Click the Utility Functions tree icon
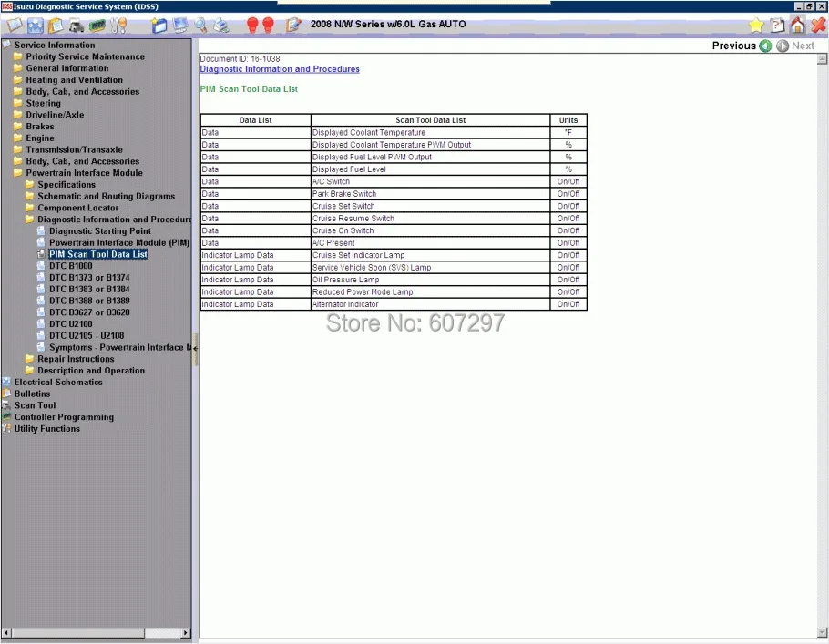 click(6, 428)
